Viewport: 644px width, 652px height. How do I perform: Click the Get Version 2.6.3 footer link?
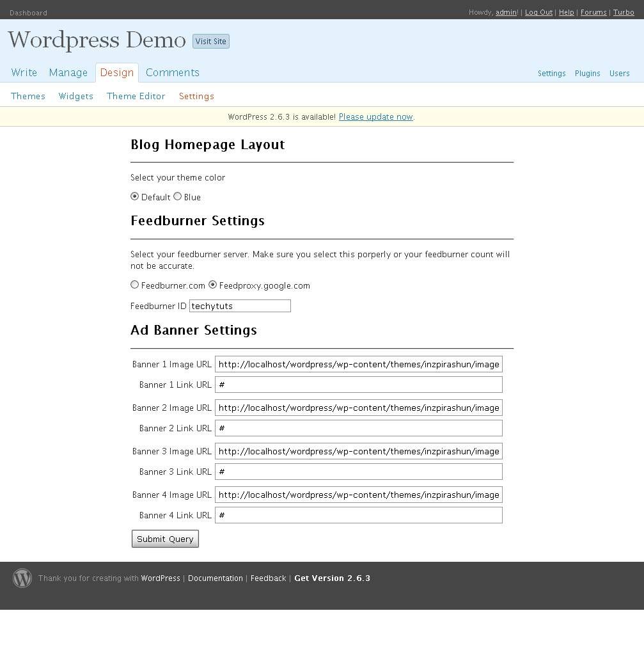click(x=332, y=578)
